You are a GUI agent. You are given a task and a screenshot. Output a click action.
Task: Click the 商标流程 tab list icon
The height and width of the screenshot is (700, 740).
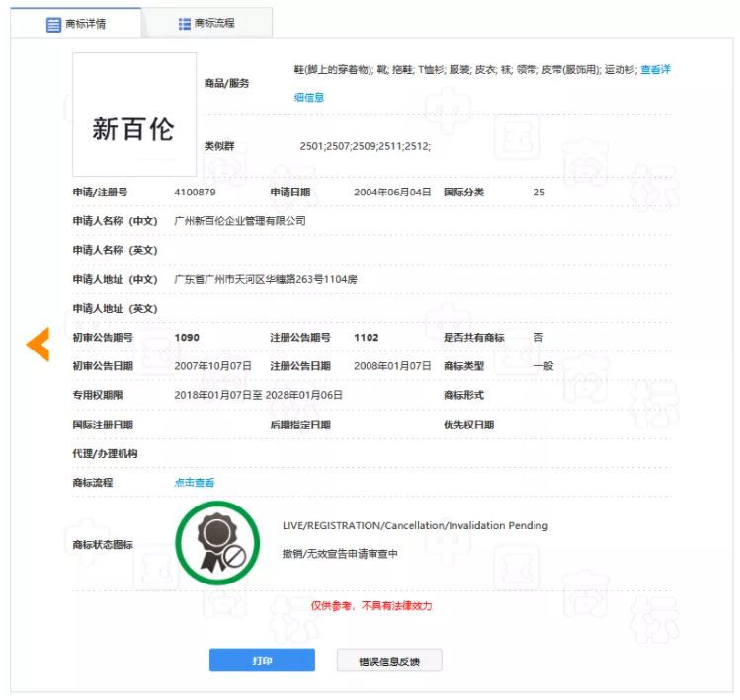[185, 24]
